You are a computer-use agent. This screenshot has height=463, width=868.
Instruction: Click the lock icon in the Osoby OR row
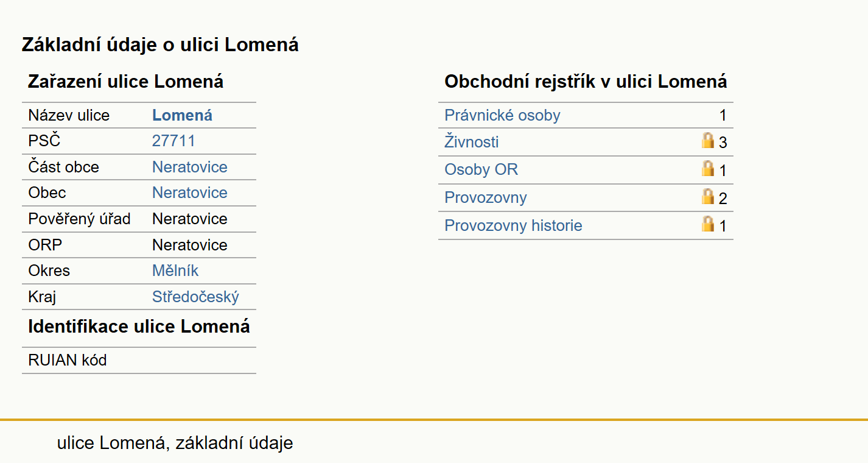[708, 168]
